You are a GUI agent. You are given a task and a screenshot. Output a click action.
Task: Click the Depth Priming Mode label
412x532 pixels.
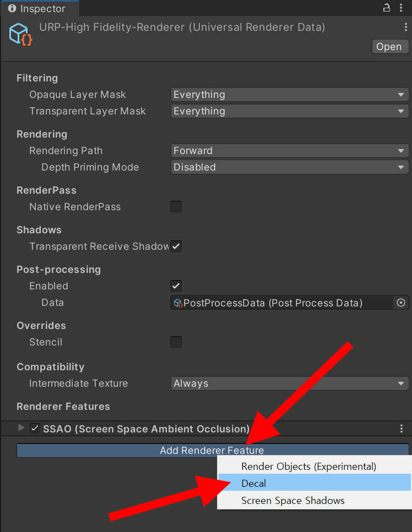pyautogui.click(x=90, y=167)
